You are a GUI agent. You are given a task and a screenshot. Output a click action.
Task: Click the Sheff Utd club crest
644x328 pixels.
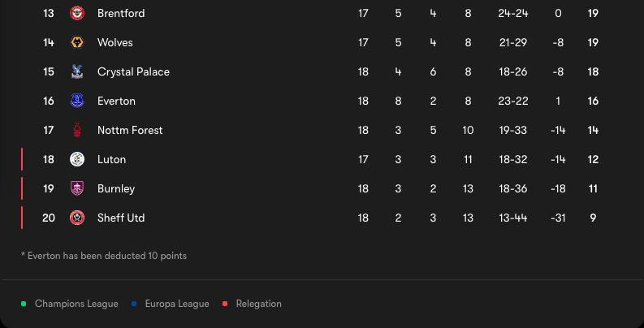[77, 218]
